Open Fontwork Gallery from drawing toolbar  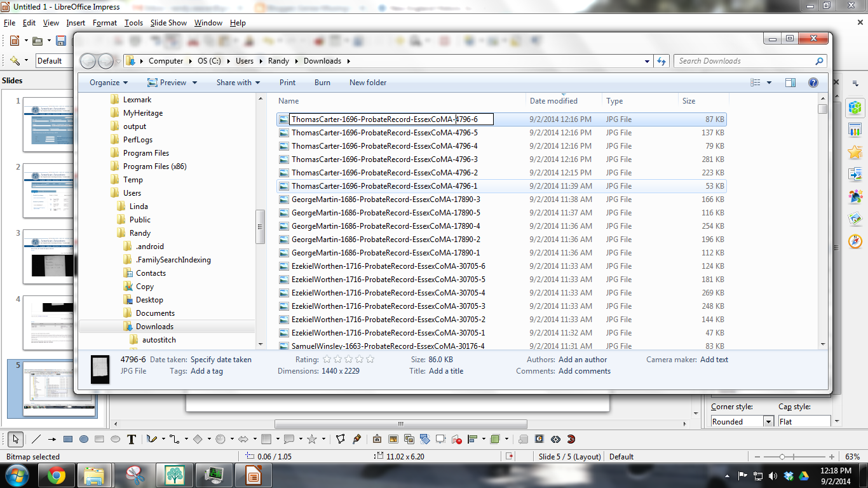pyautogui.click(x=377, y=438)
